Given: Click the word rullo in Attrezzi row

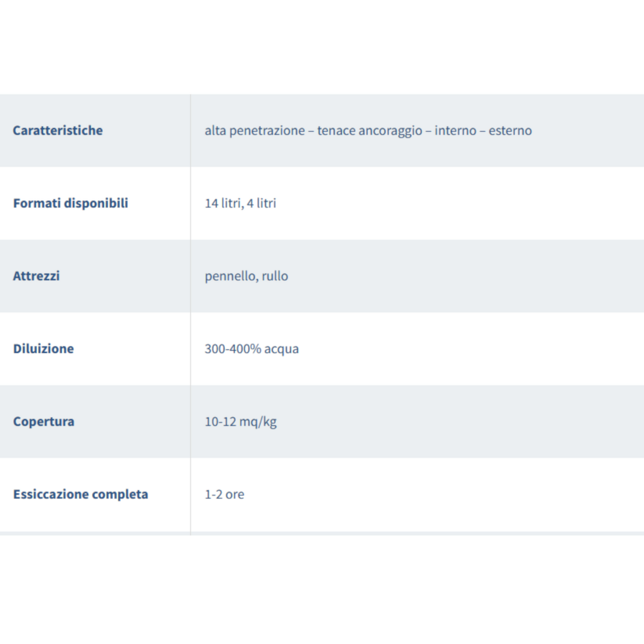Looking at the screenshot, I should tap(275, 276).
